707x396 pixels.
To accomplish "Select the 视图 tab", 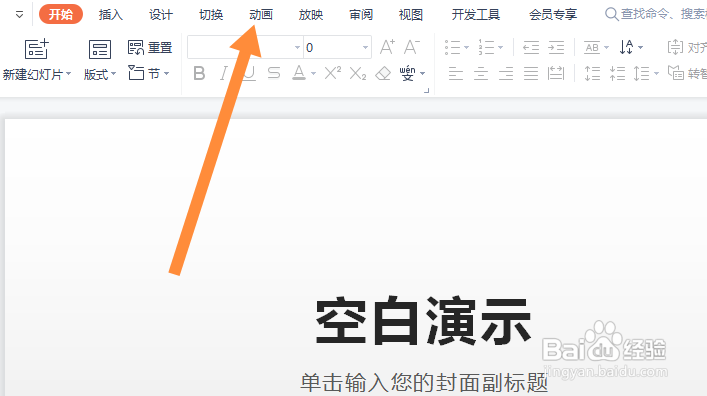I will (x=411, y=14).
